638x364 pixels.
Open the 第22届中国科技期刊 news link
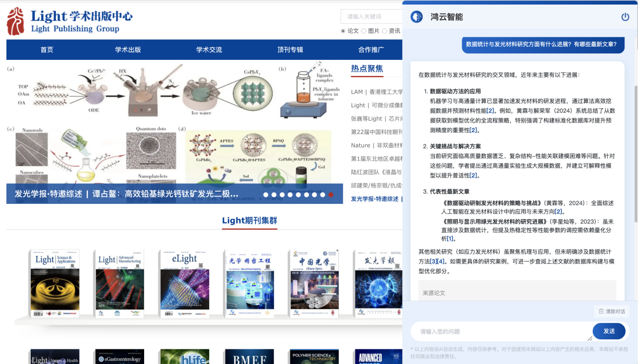tap(377, 132)
